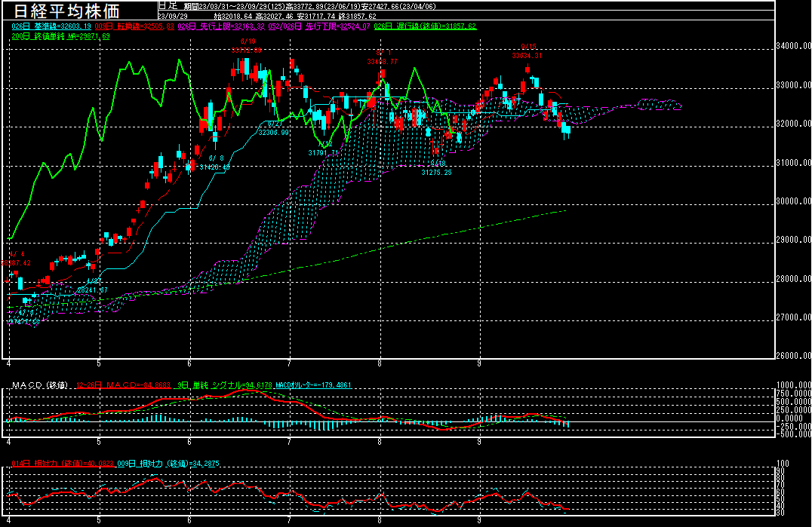Click the 終31857.62 closing price in header
This screenshot has width=812, height=527.
tap(358, 17)
